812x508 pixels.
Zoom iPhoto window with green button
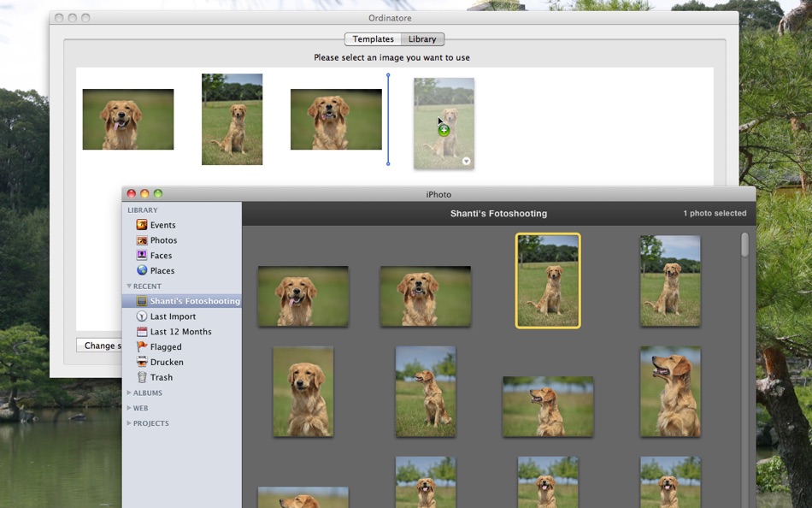coord(158,193)
